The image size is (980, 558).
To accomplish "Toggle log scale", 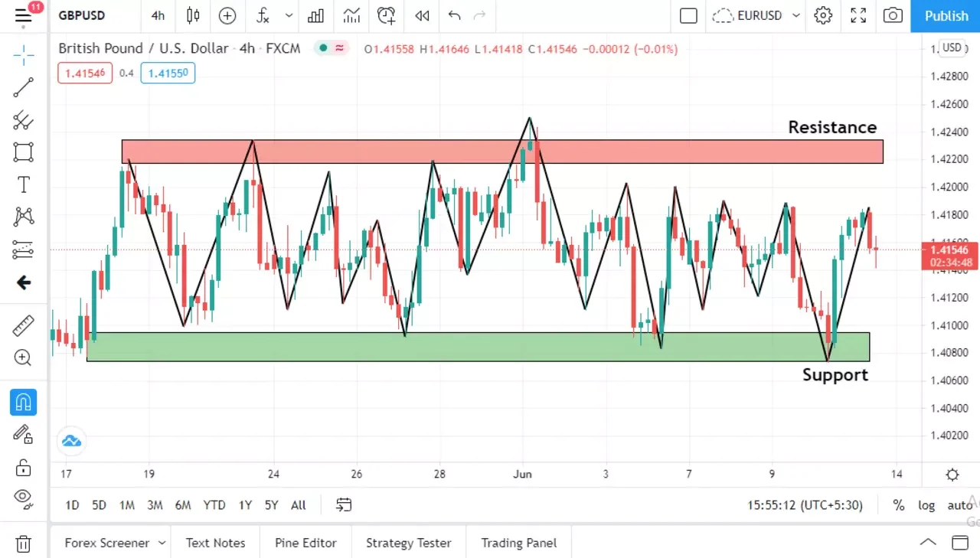I will pyautogui.click(x=926, y=505).
